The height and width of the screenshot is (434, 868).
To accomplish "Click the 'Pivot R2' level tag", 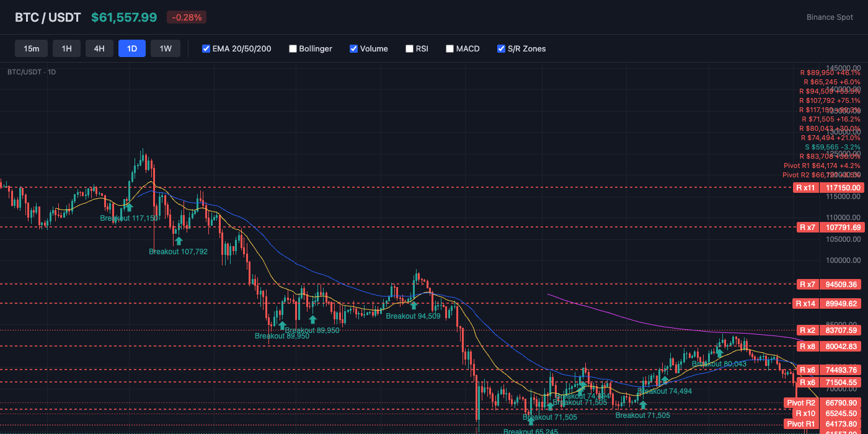I will pos(801,403).
